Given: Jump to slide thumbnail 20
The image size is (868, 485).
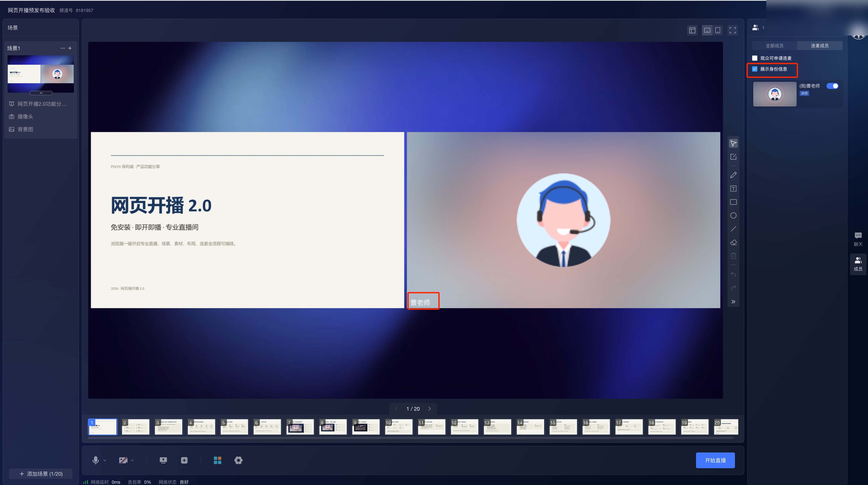Looking at the screenshot, I should tap(726, 427).
